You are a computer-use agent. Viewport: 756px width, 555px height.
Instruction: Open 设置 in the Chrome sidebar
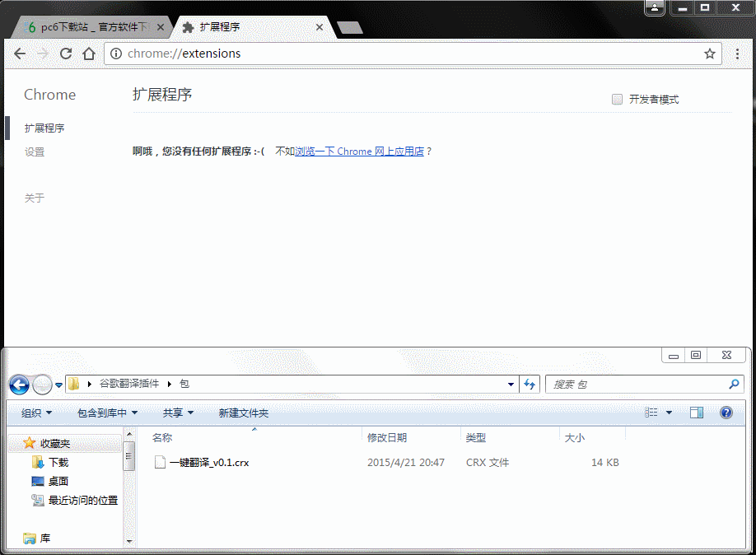pyautogui.click(x=34, y=152)
